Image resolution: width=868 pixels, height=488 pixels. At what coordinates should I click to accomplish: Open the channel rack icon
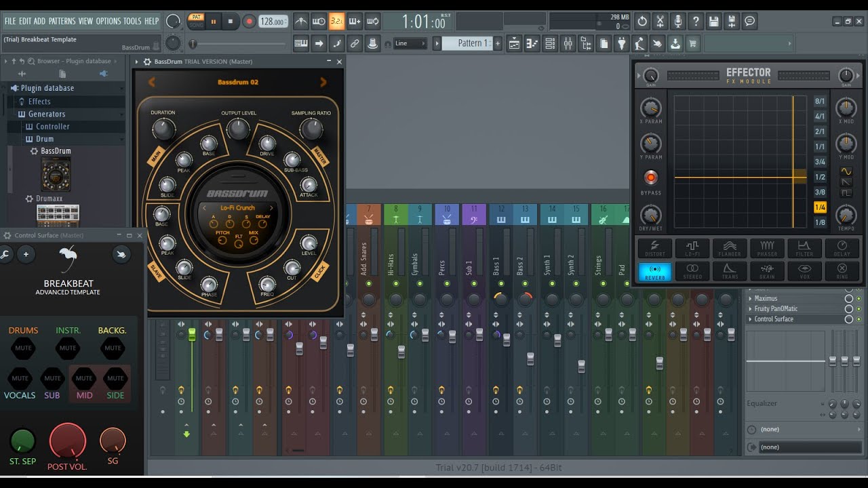tap(550, 43)
